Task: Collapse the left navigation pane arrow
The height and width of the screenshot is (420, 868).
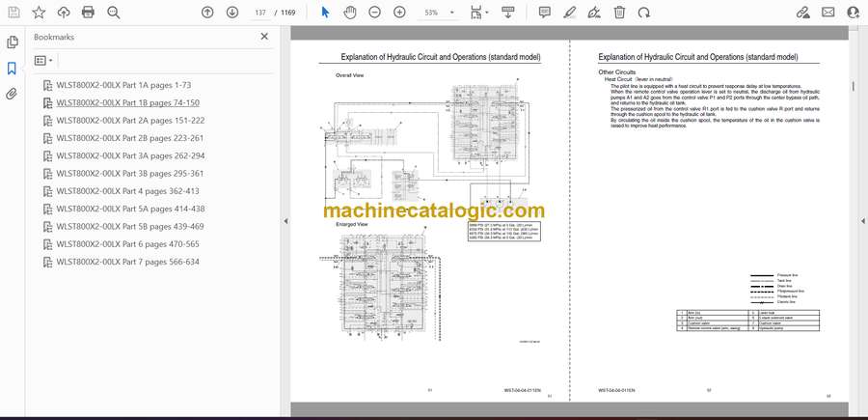Action: [x=285, y=221]
